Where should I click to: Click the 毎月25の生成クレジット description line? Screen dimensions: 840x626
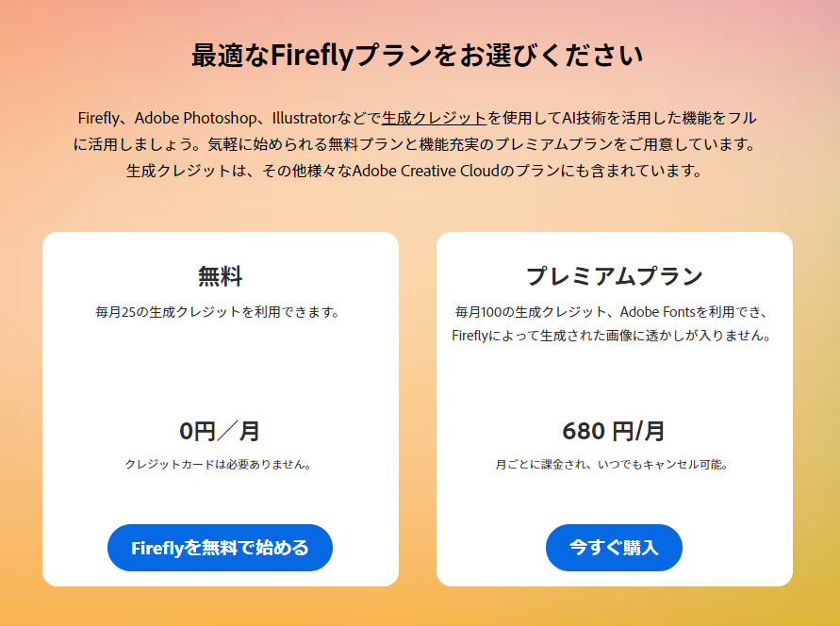[x=219, y=312]
